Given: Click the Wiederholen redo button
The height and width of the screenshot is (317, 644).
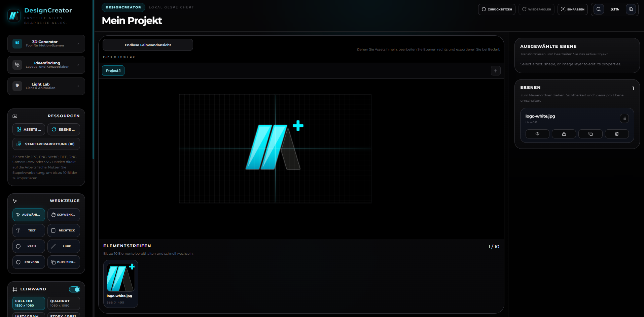Looking at the screenshot, I should (x=536, y=9).
